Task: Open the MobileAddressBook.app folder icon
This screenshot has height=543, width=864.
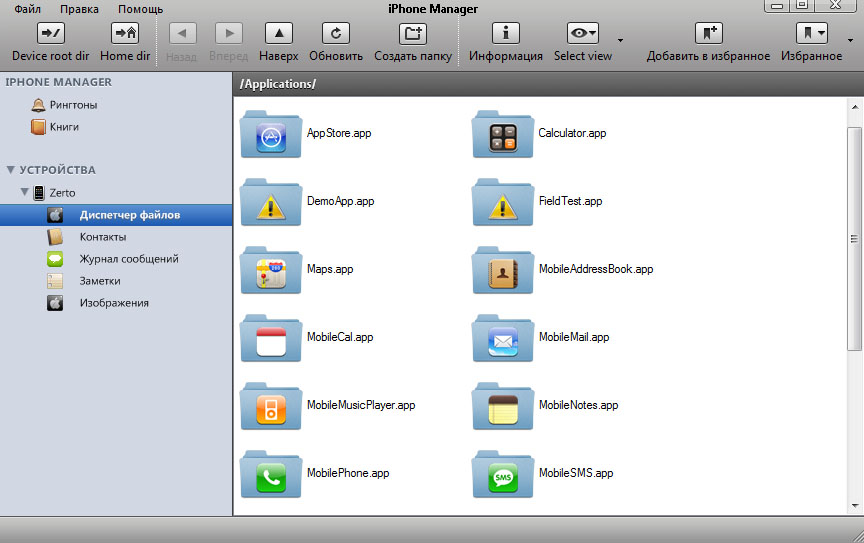Action: (503, 270)
